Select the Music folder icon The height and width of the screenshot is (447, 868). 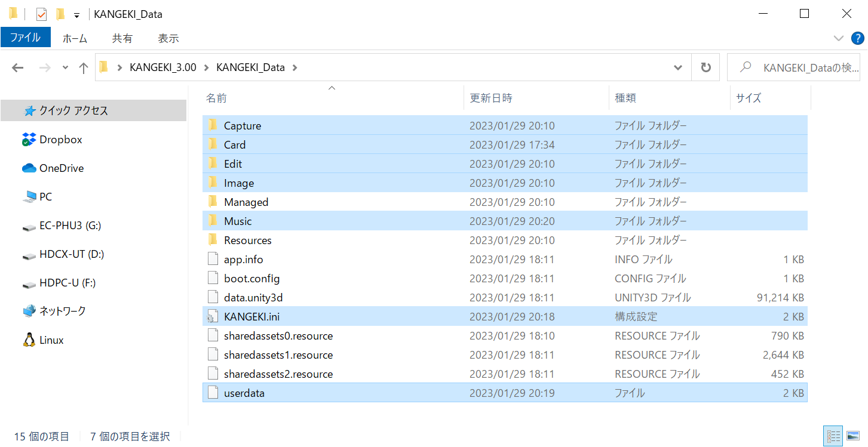point(213,221)
